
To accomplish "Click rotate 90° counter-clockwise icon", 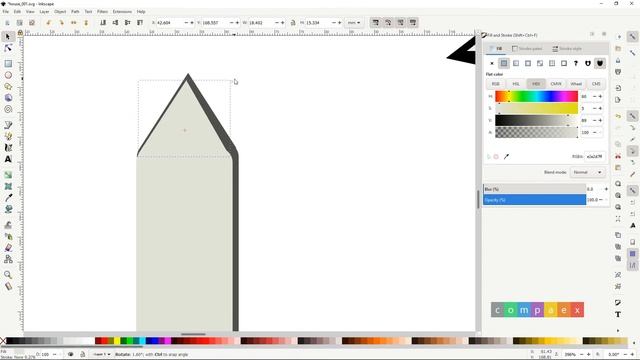I will [x=49, y=23].
